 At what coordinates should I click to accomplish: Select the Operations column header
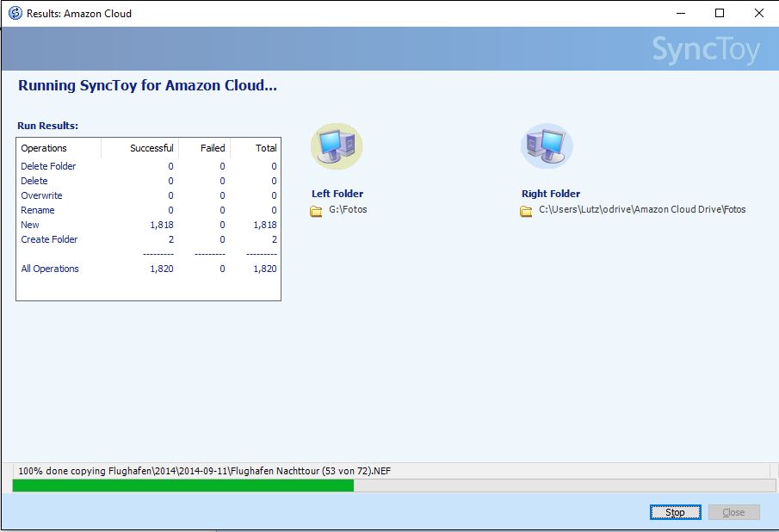(x=59, y=148)
